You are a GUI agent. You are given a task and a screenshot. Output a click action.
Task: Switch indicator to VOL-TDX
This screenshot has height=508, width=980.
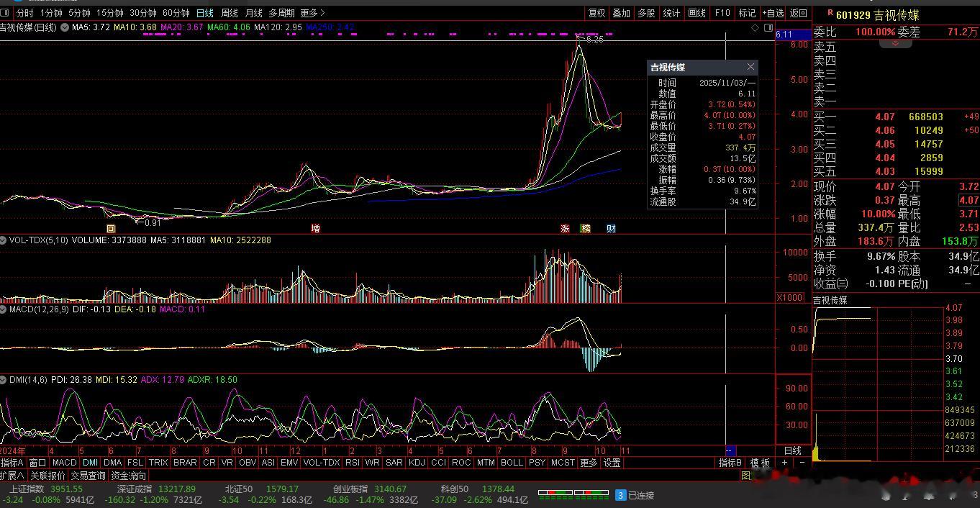coord(322,463)
